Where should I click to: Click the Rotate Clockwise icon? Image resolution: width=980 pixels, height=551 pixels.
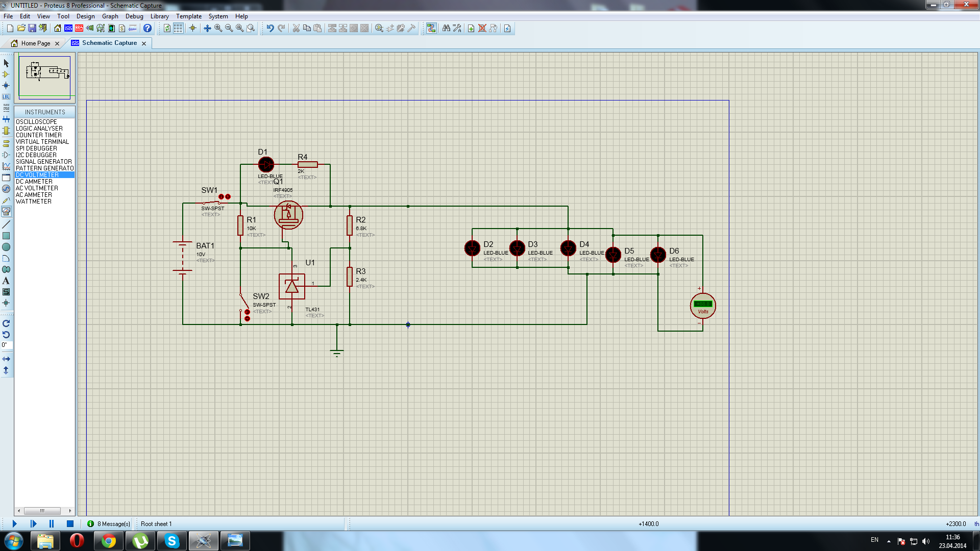coord(6,323)
